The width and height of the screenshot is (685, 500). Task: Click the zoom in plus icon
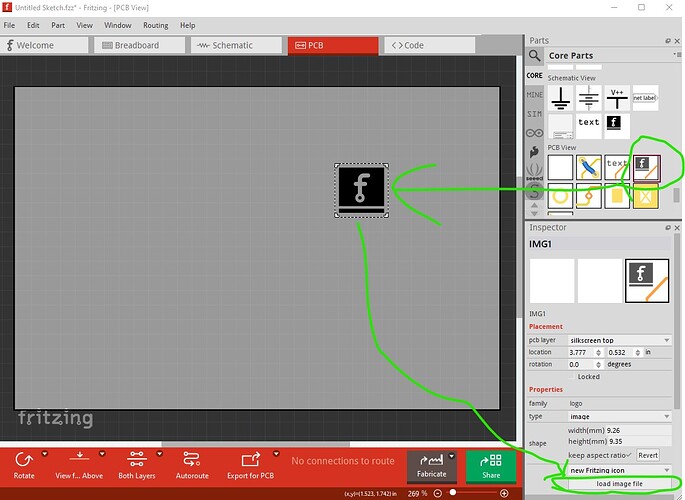pyautogui.click(x=504, y=493)
